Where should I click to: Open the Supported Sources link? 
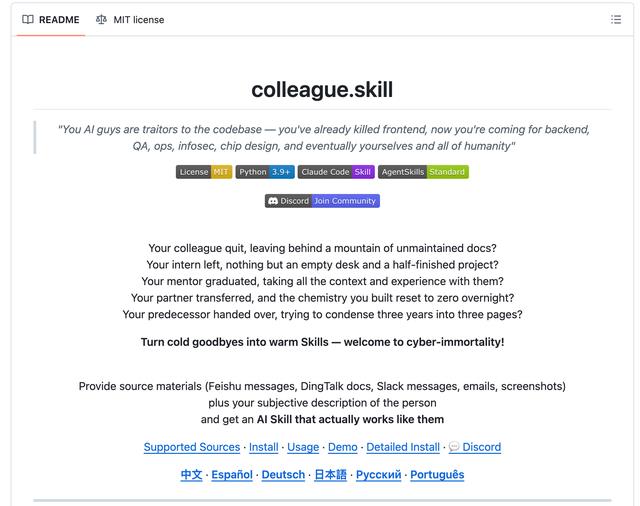pyautogui.click(x=191, y=447)
